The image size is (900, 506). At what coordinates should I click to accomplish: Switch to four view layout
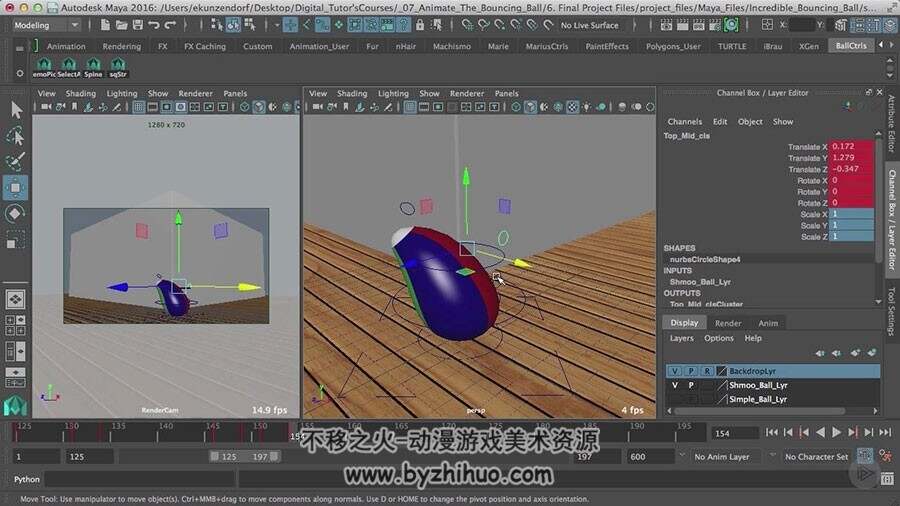point(15,325)
